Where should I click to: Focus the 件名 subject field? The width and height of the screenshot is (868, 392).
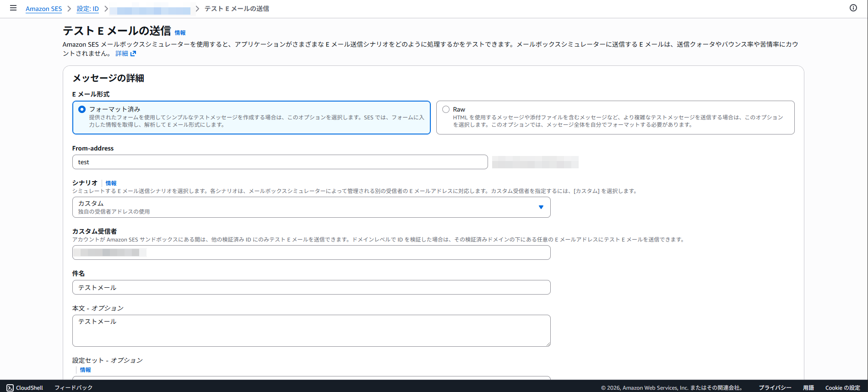(311, 287)
